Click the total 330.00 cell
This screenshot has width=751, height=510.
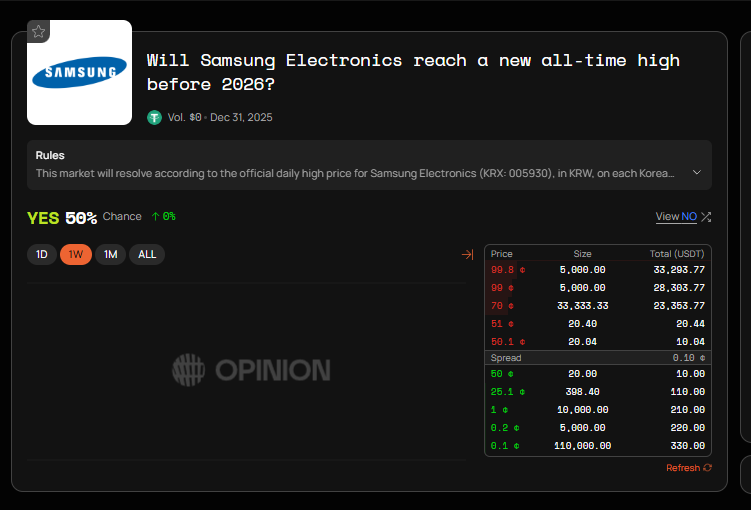point(688,446)
